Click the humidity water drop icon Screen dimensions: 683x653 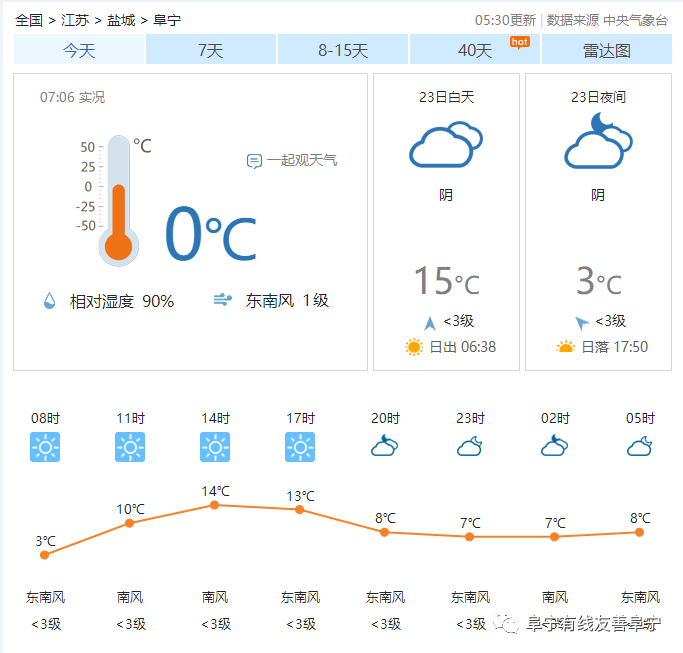click(50, 301)
